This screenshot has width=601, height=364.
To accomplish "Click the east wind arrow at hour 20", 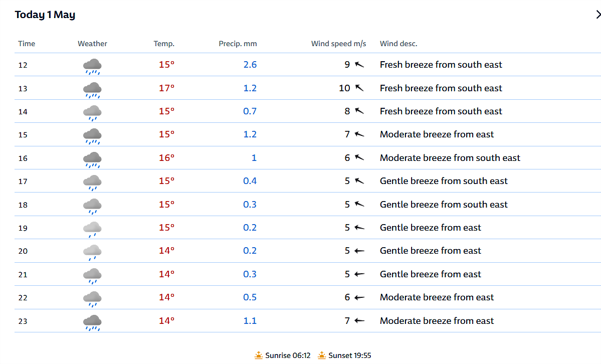I will tap(359, 251).
